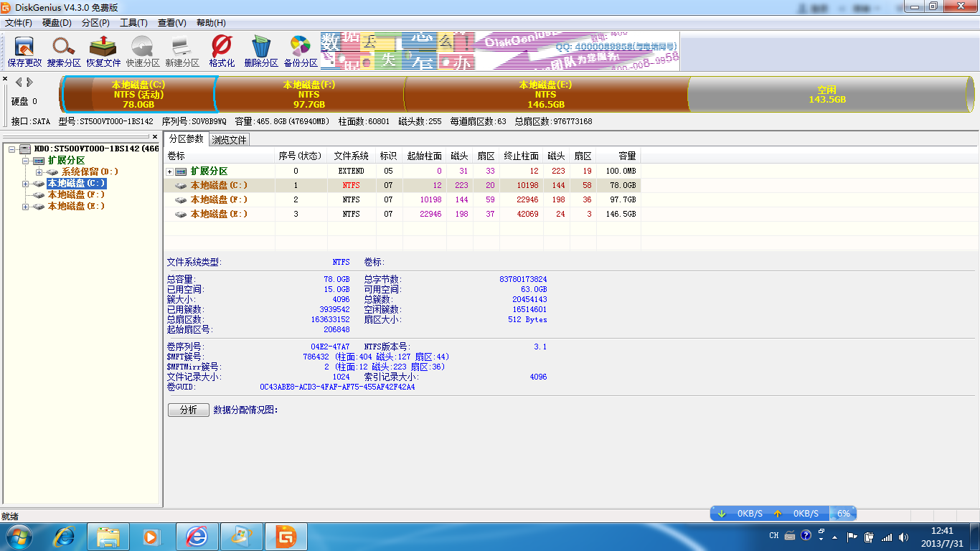The width and height of the screenshot is (980, 551).
Task: Click the HD0 hard disk icon in tree
Action: point(25,149)
